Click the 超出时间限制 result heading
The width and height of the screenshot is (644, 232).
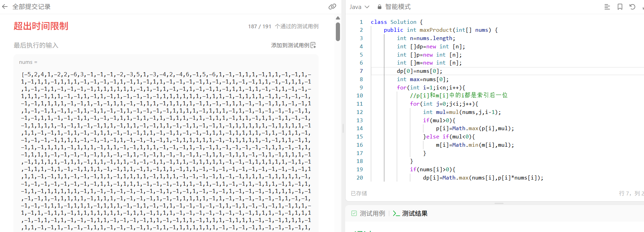click(41, 26)
